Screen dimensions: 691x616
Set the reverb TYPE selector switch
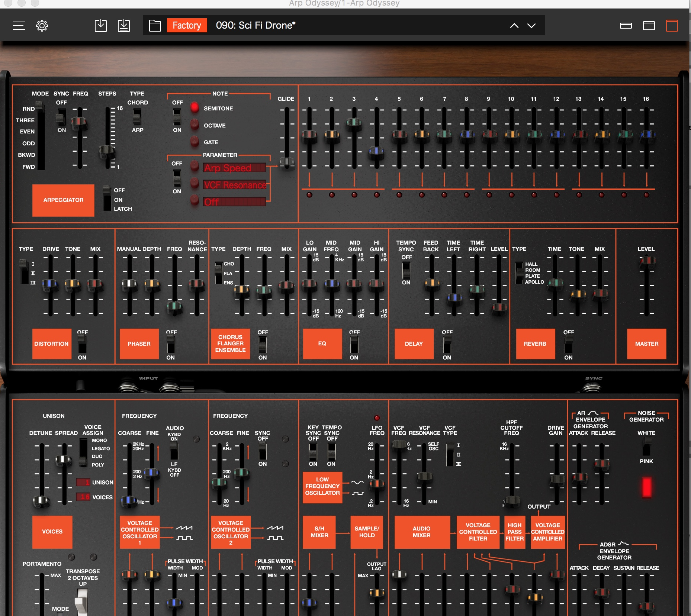519,272
